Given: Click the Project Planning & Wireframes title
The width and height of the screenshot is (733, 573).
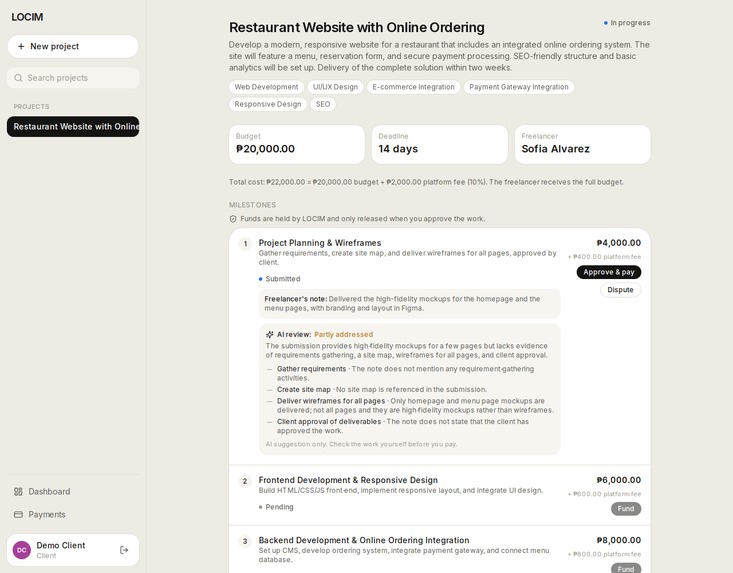Looking at the screenshot, I should [x=320, y=243].
